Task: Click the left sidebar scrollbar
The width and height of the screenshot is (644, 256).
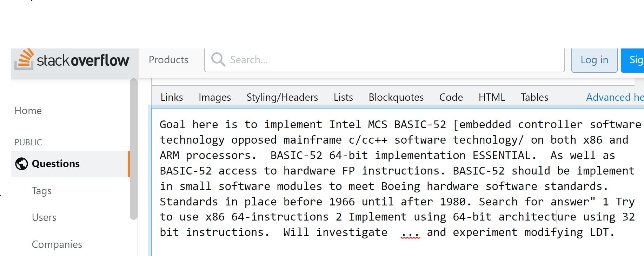Action: tap(133, 149)
